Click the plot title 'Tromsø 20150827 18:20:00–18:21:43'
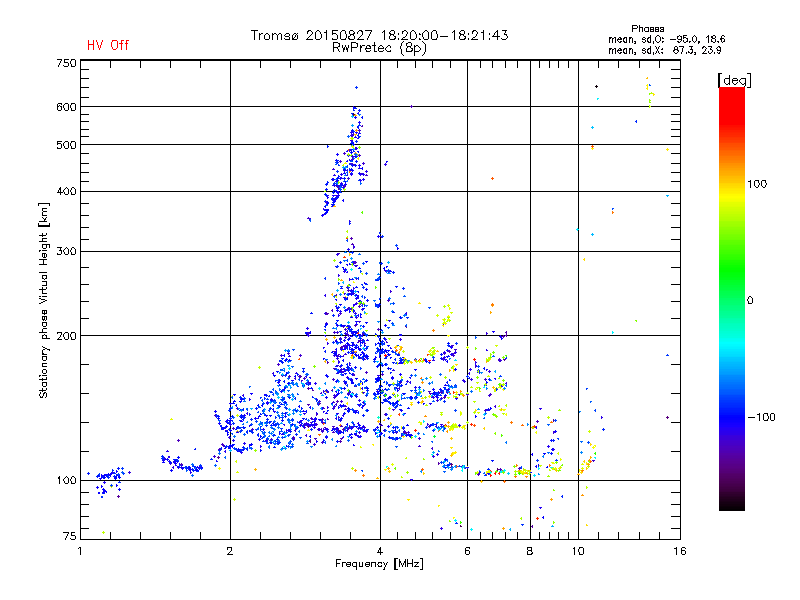 point(380,35)
